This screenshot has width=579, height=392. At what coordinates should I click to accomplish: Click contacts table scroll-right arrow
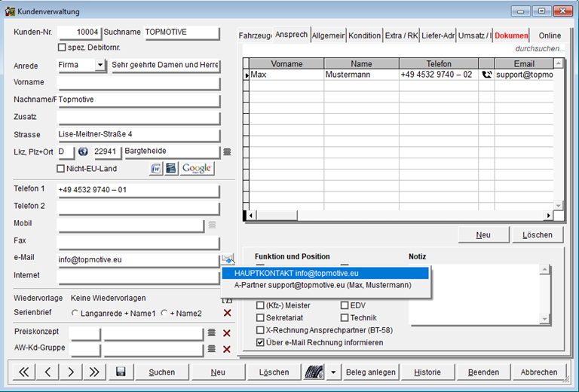click(x=548, y=215)
